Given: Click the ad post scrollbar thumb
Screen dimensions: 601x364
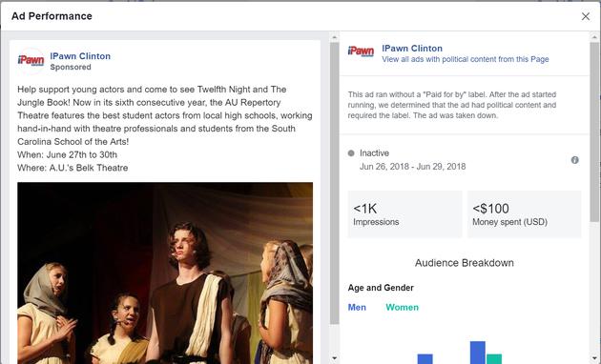Looking at the screenshot, I should (x=334, y=183).
